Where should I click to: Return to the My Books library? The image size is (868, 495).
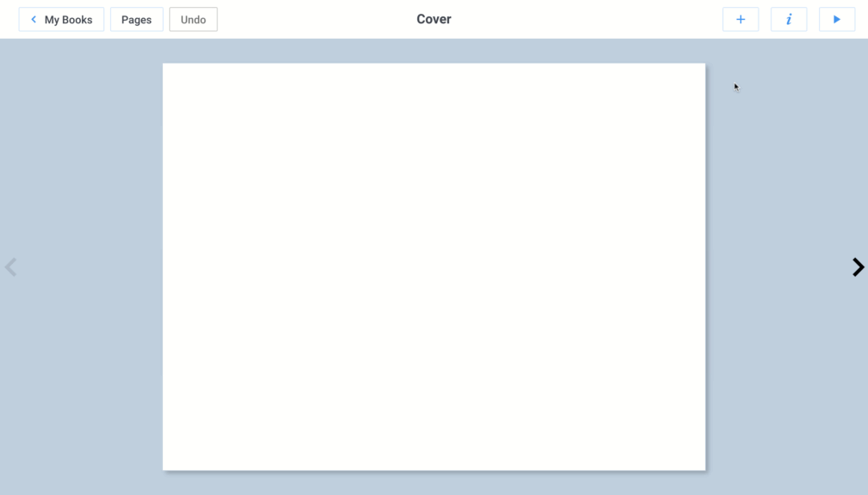tap(61, 19)
